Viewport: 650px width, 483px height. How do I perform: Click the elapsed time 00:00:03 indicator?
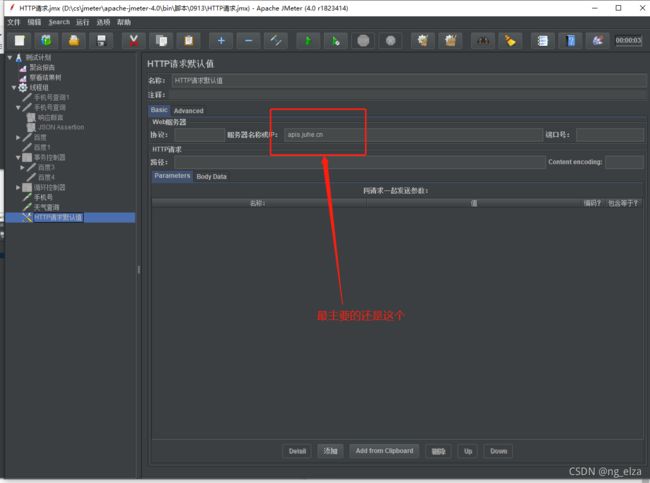(x=628, y=40)
